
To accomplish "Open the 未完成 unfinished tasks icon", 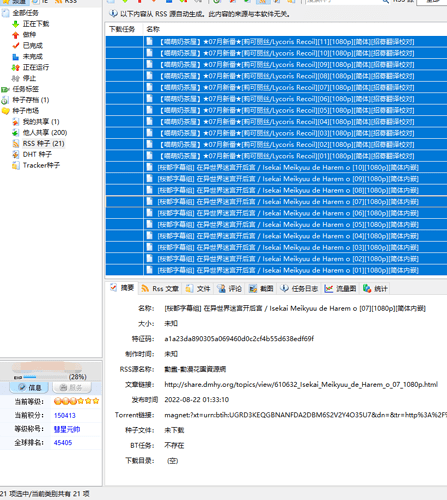I will 16,57.
